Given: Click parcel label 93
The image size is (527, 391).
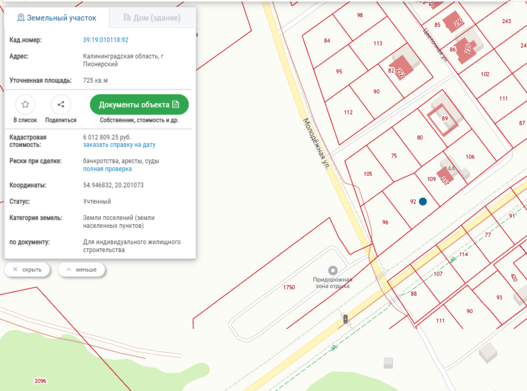Looking at the screenshot, I should [499, 298].
